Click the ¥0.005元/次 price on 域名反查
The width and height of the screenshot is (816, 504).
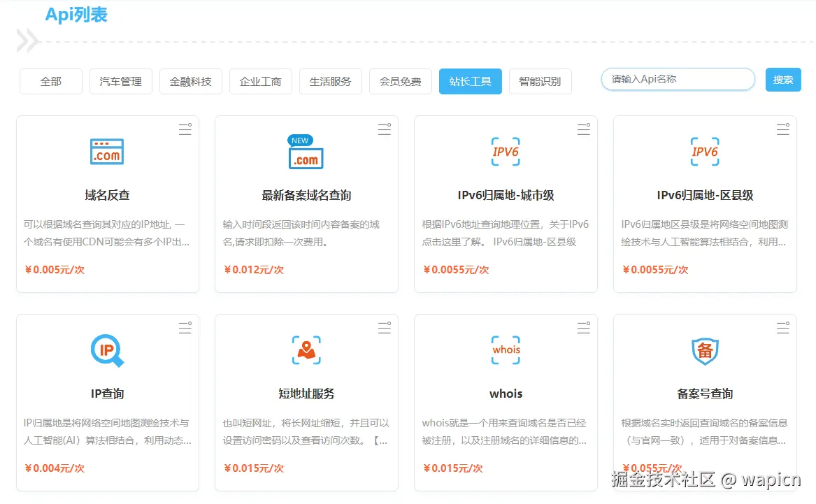pyautogui.click(x=55, y=270)
